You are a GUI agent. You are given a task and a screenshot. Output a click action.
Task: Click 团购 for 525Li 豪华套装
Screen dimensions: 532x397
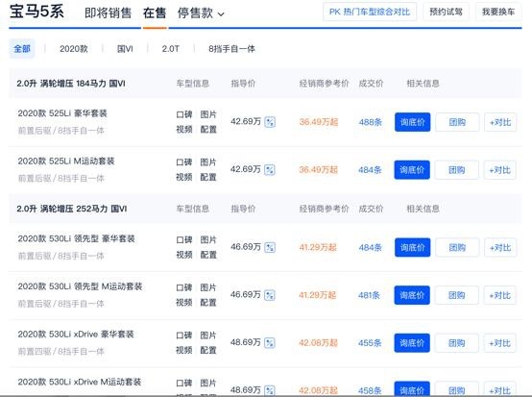[457, 122]
